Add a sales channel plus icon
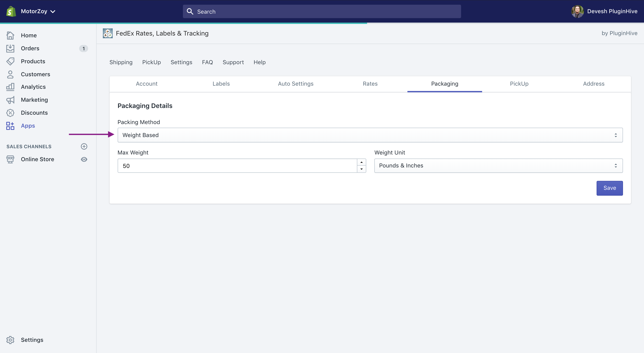 tap(84, 146)
